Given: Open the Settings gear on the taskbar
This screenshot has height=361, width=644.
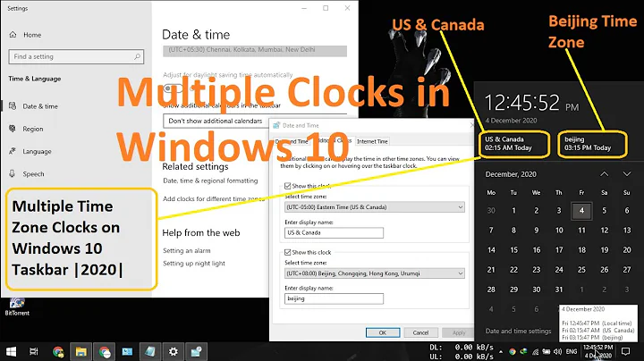Looking at the screenshot, I should click(174, 351).
